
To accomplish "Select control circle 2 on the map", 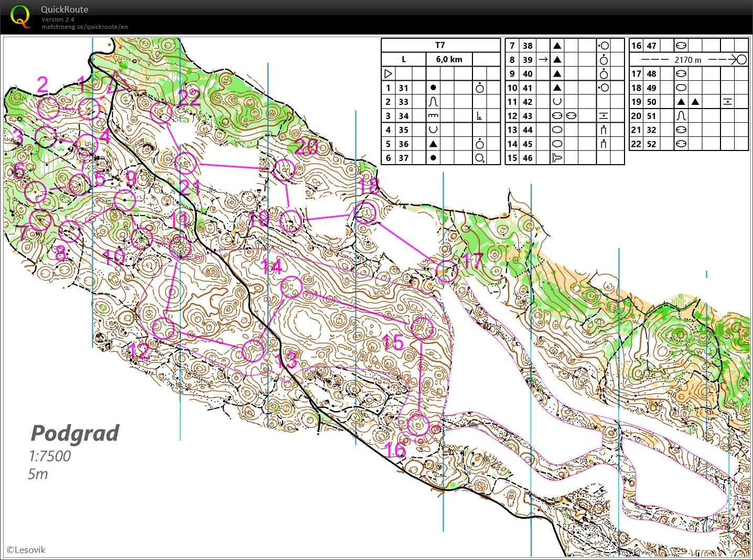I will [49, 107].
